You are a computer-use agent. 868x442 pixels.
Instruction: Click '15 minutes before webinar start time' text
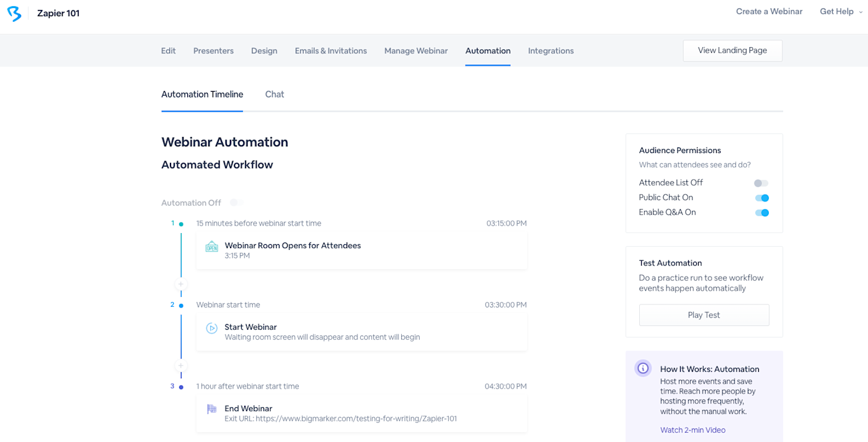(x=259, y=223)
